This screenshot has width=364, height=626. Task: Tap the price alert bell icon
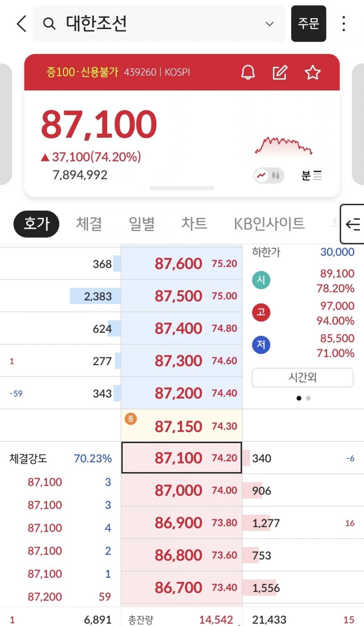click(247, 72)
